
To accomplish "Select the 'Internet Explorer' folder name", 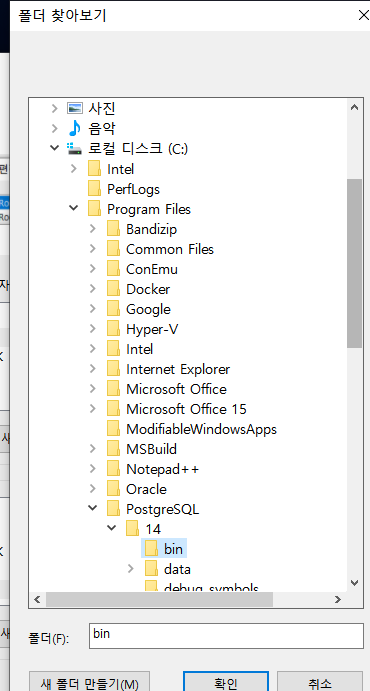I will 178,369.
